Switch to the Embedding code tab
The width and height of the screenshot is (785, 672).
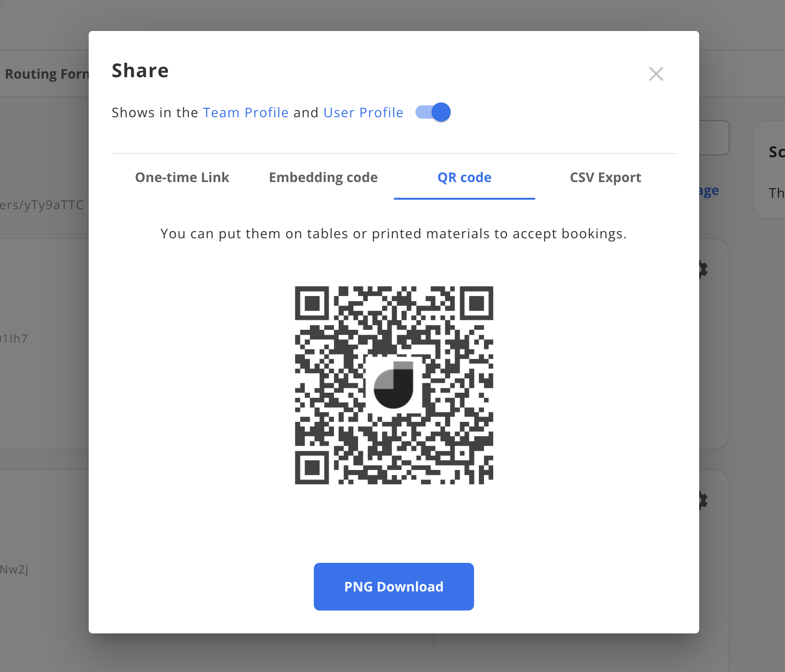click(323, 177)
